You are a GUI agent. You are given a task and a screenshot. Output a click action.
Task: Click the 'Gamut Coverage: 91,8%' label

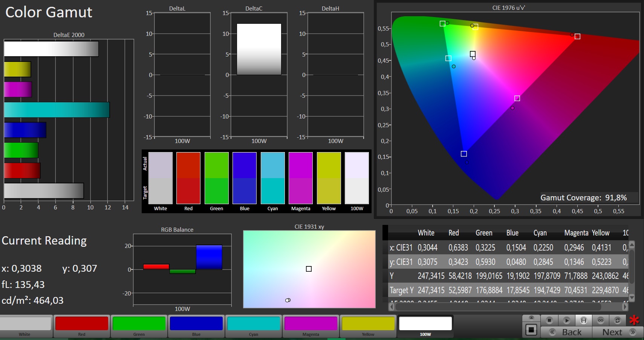point(583,198)
